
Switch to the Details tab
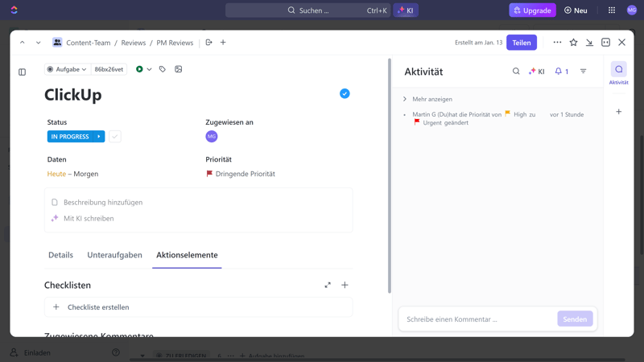61,255
